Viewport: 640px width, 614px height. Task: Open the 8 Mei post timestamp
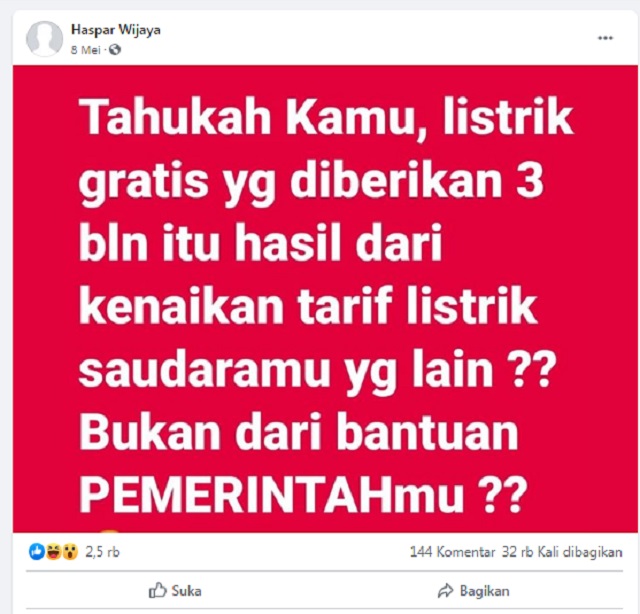click(85, 50)
